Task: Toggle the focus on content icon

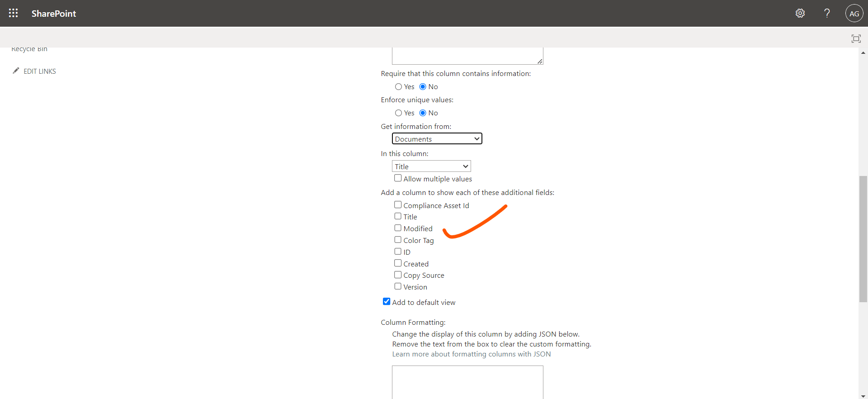Action: (x=856, y=38)
